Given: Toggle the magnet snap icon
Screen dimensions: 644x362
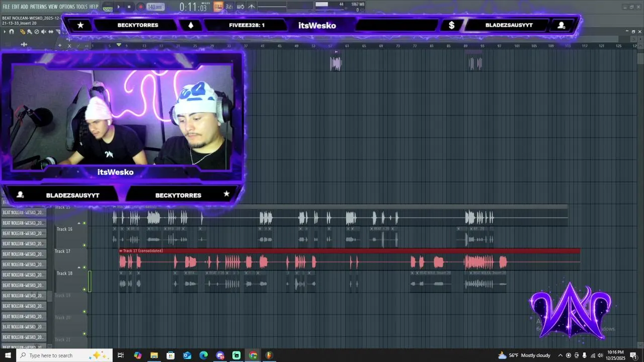Looking at the screenshot, I should pyautogui.click(x=12, y=32).
